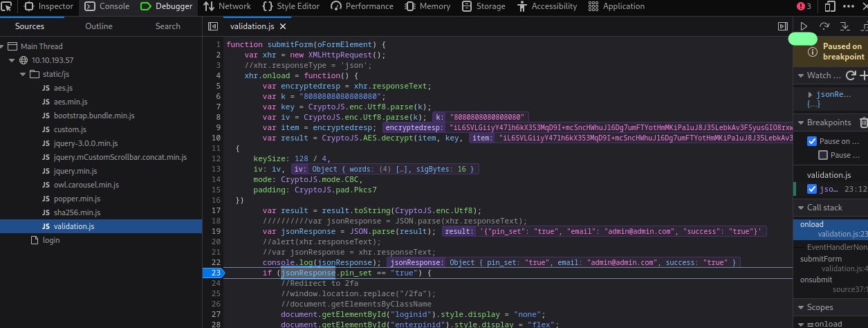Toggle Pause on exceptions checkbox
Image resolution: width=868 pixels, height=328 pixels.
(x=813, y=141)
